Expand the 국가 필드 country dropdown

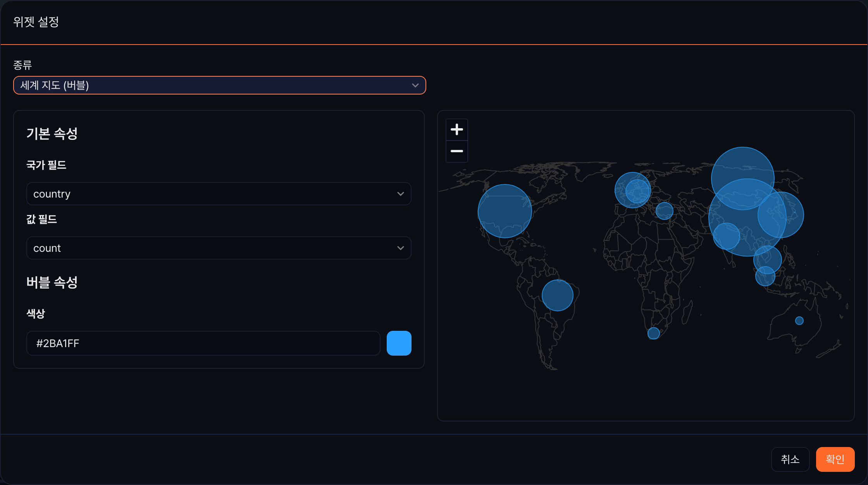[219, 194]
